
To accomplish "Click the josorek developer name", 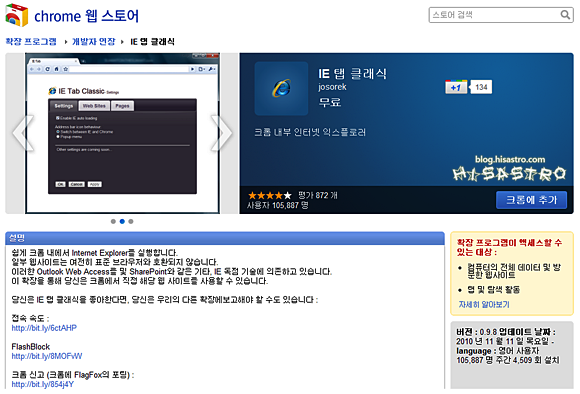I will tap(332, 87).
